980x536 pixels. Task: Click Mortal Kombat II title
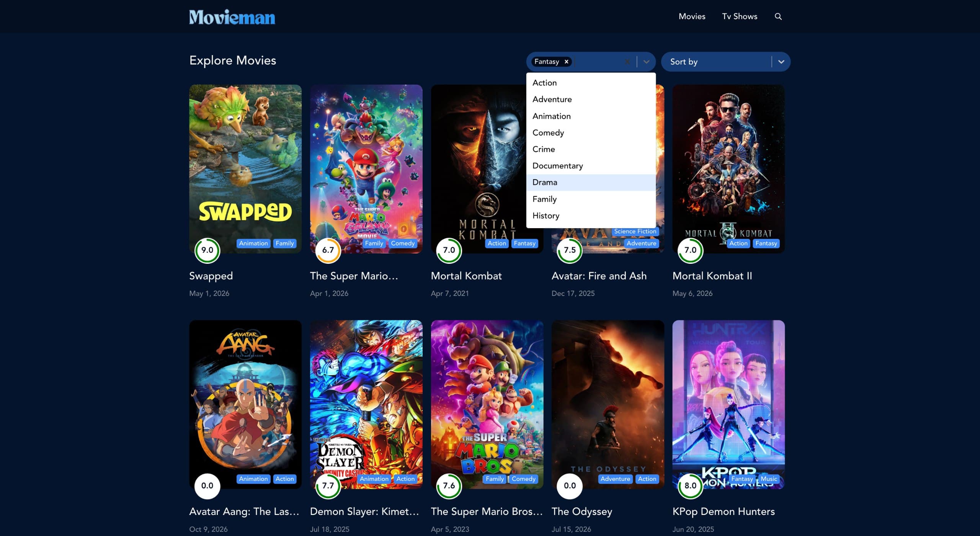click(x=712, y=276)
